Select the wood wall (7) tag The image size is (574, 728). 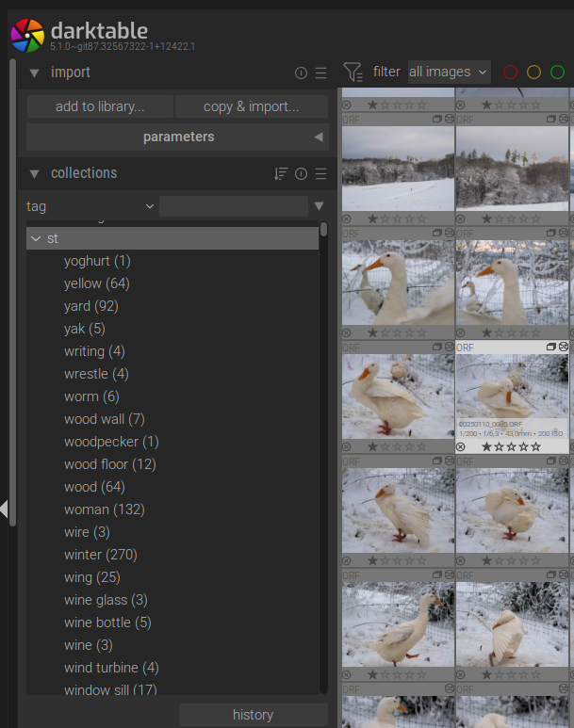point(105,419)
